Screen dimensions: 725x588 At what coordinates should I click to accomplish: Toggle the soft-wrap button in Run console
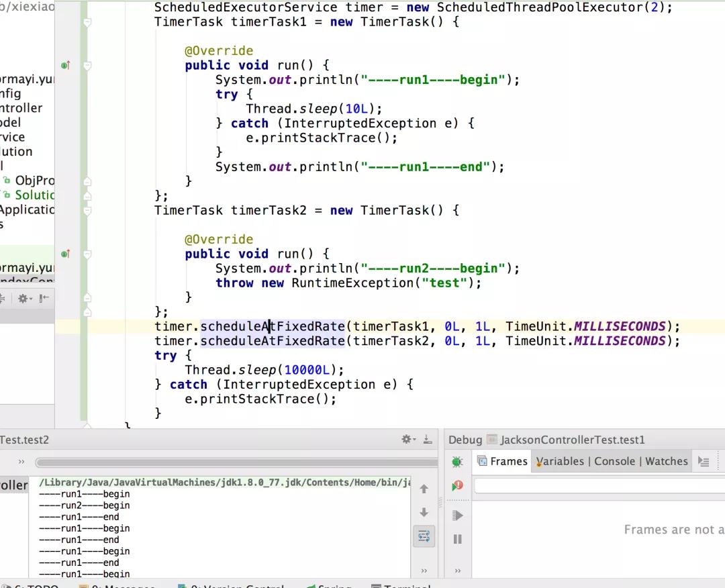pos(424,536)
